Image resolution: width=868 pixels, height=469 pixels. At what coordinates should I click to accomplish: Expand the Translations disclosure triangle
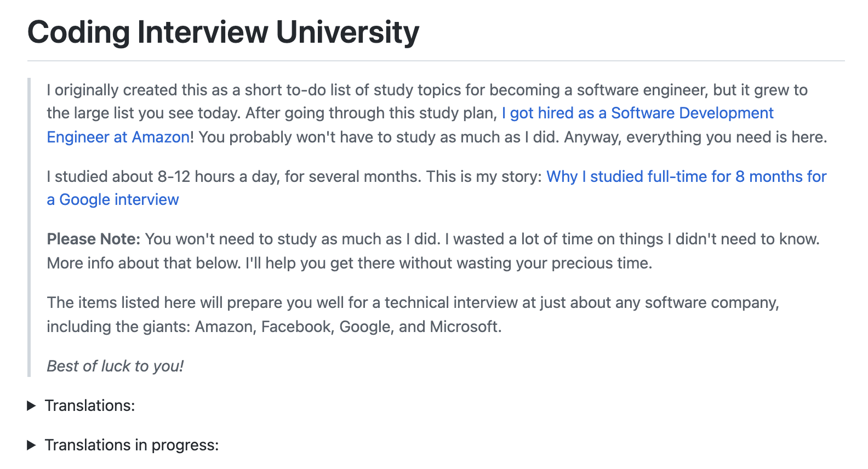pyautogui.click(x=32, y=406)
